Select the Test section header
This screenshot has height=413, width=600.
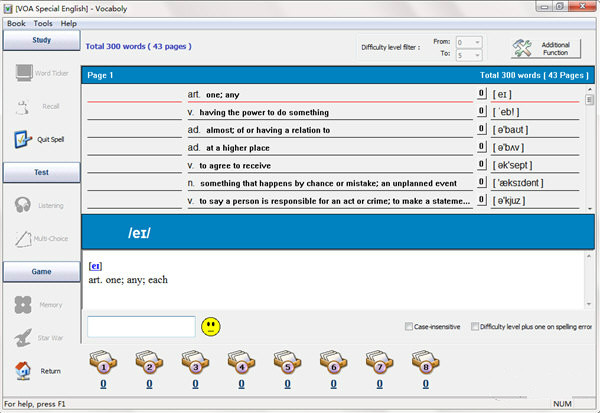(x=42, y=172)
